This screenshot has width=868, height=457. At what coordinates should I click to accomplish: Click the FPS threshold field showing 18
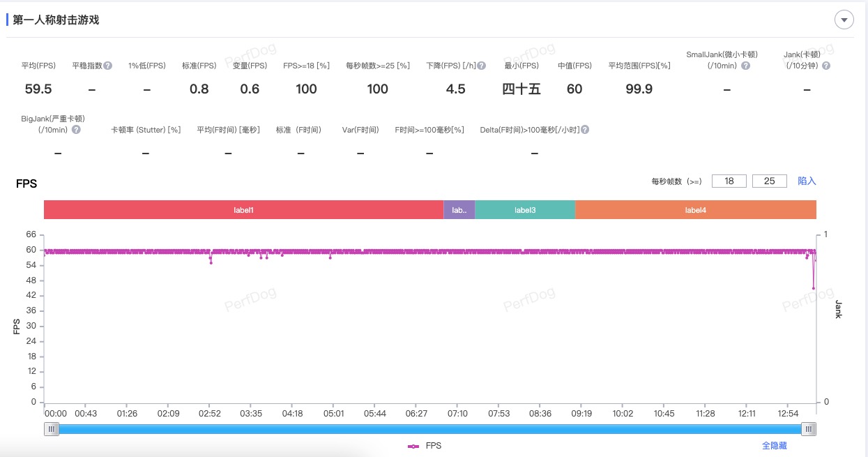729,181
